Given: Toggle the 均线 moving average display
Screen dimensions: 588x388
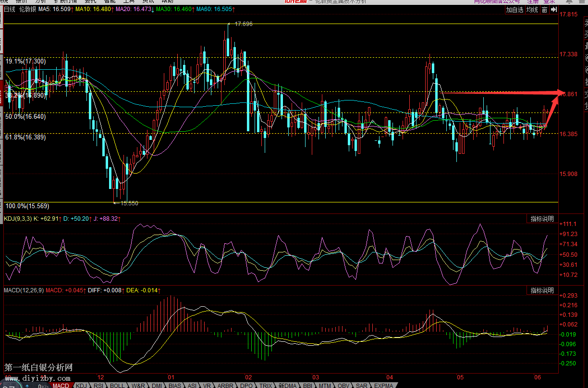Looking at the screenshot, I should pyautogui.click(x=532, y=10).
